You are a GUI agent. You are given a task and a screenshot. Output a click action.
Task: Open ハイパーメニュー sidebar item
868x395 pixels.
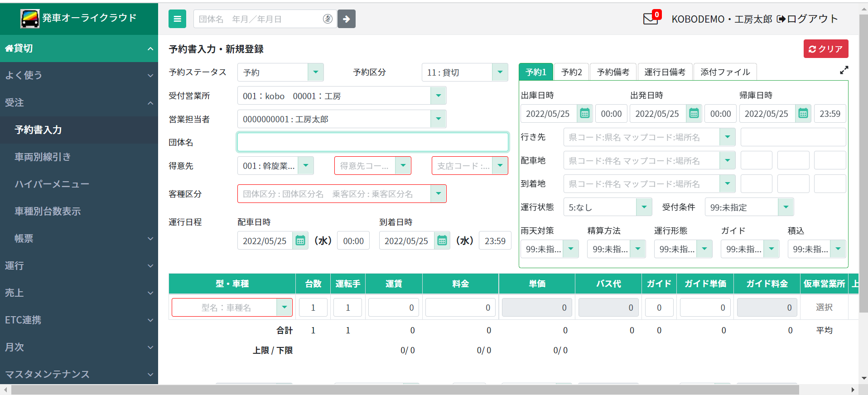[x=79, y=184]
